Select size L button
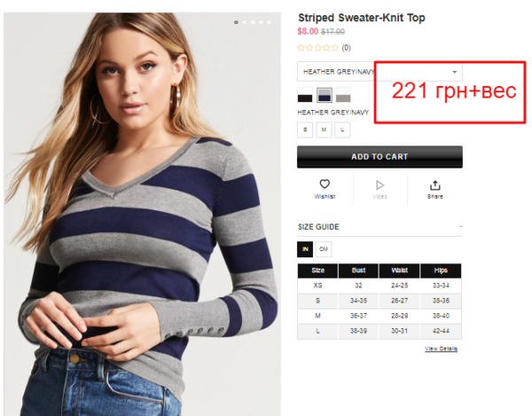The width and height of the screenshot is (532, 416). coord(342,130)
